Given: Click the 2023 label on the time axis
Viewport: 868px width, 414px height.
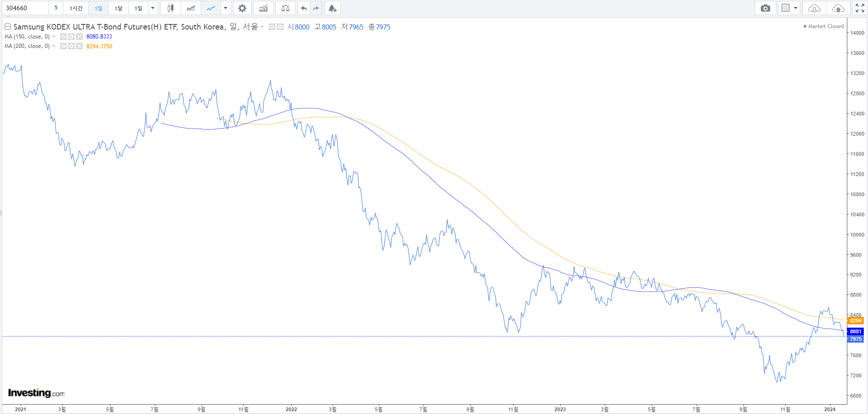Looking at the screenshot, I should pyautogui.click(x=560, y=409).
